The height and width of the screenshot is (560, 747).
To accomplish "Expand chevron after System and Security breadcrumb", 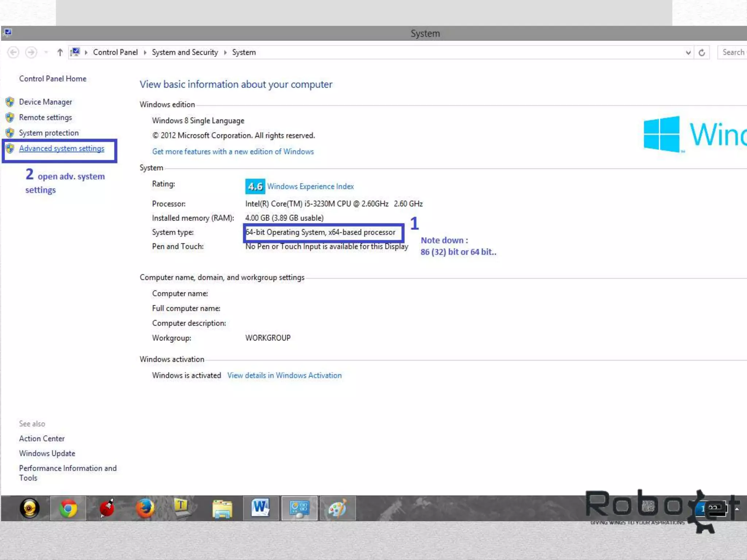I will point(225,52).
